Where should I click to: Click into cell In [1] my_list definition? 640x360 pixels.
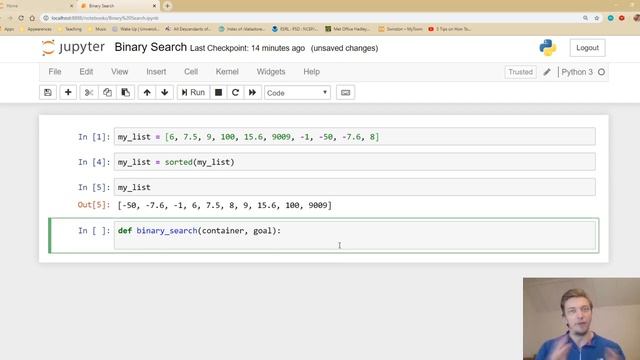coord(354,137)
